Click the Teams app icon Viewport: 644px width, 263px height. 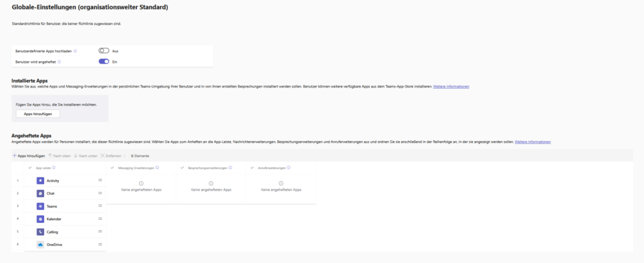[x=40, y=206]
